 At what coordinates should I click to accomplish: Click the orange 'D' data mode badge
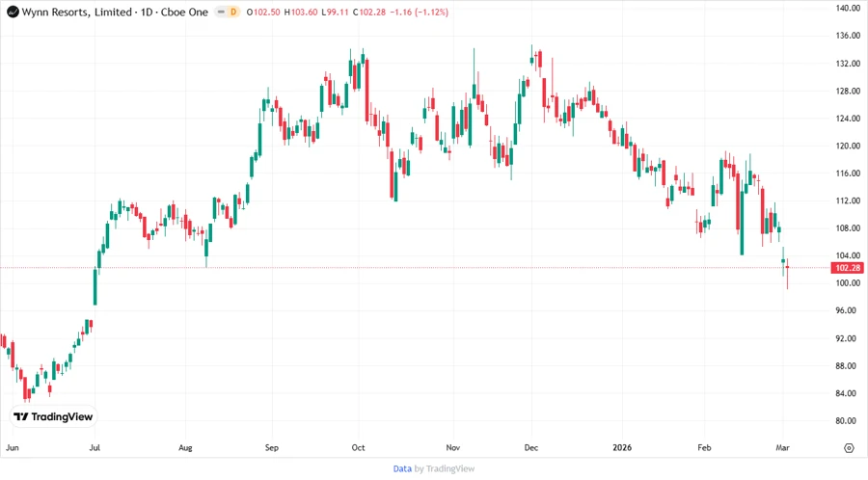[233, 12]
